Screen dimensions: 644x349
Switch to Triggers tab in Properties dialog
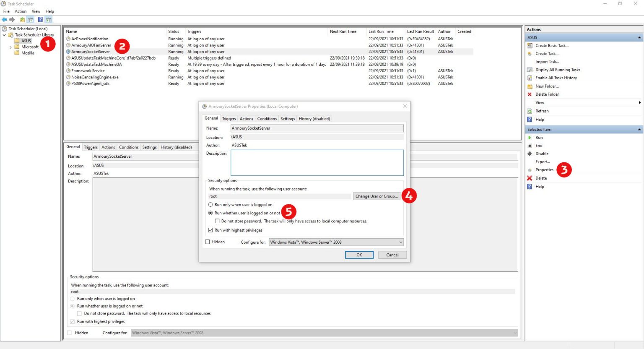(x=229, y=119)
